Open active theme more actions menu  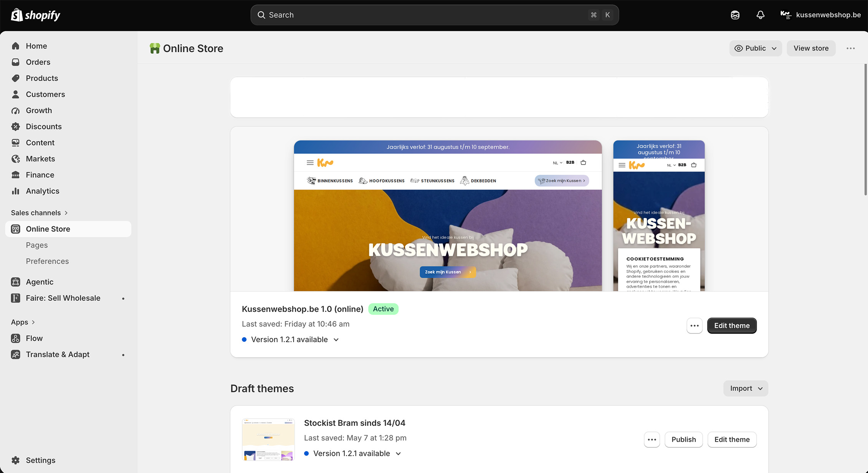pyautogui.click(x=694, y=326)
